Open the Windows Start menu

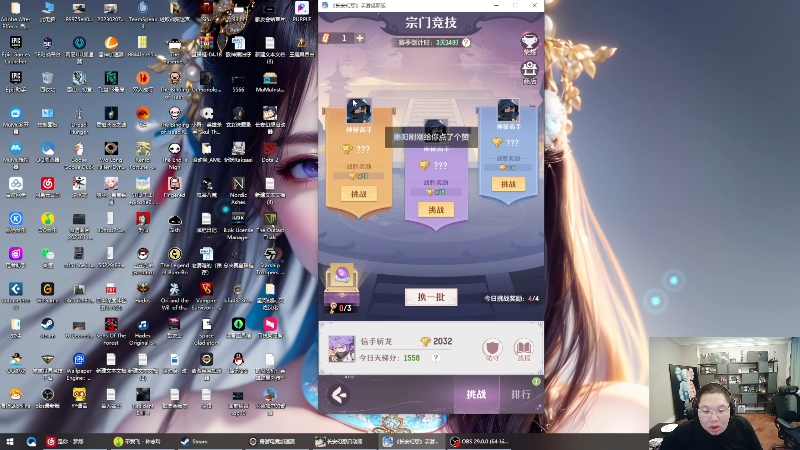10,441
